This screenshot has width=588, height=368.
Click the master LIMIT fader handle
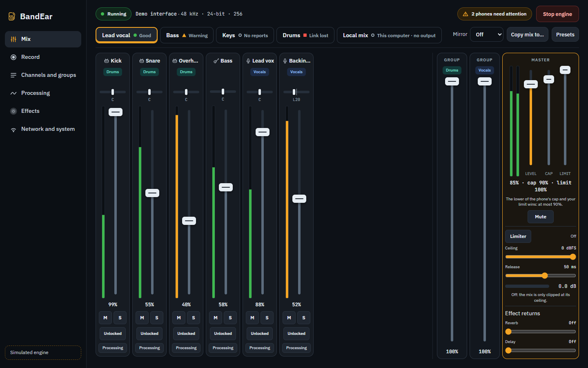565,70
